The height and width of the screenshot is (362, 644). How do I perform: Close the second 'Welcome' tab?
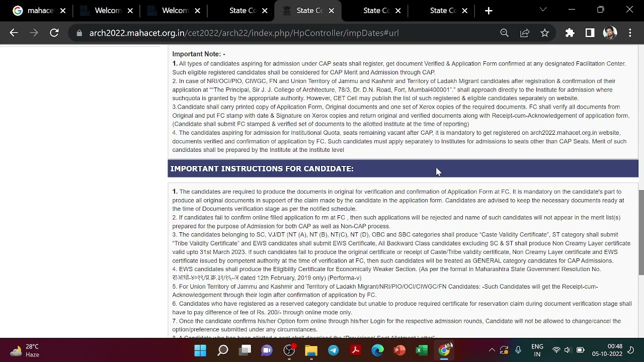click(197, 11)
